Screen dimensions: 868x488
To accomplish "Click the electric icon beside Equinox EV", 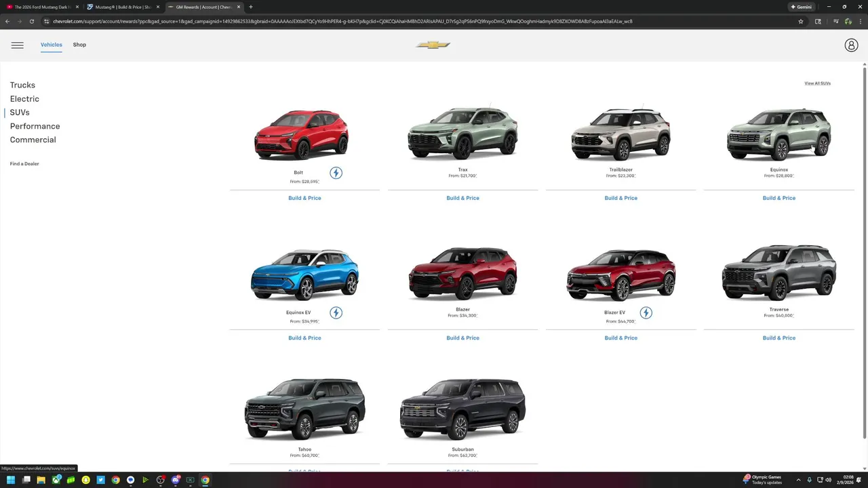I will tap(336, 312).
